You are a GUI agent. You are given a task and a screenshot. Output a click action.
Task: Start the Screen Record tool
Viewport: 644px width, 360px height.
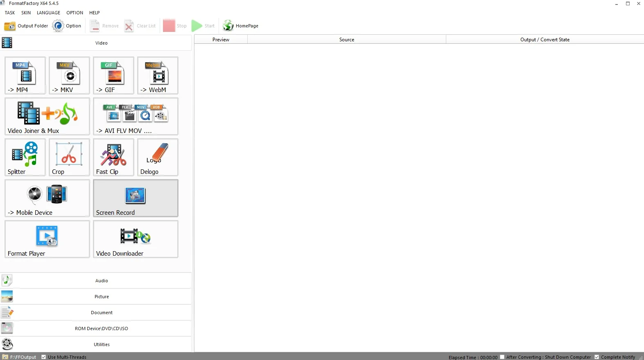click(136, 198)
